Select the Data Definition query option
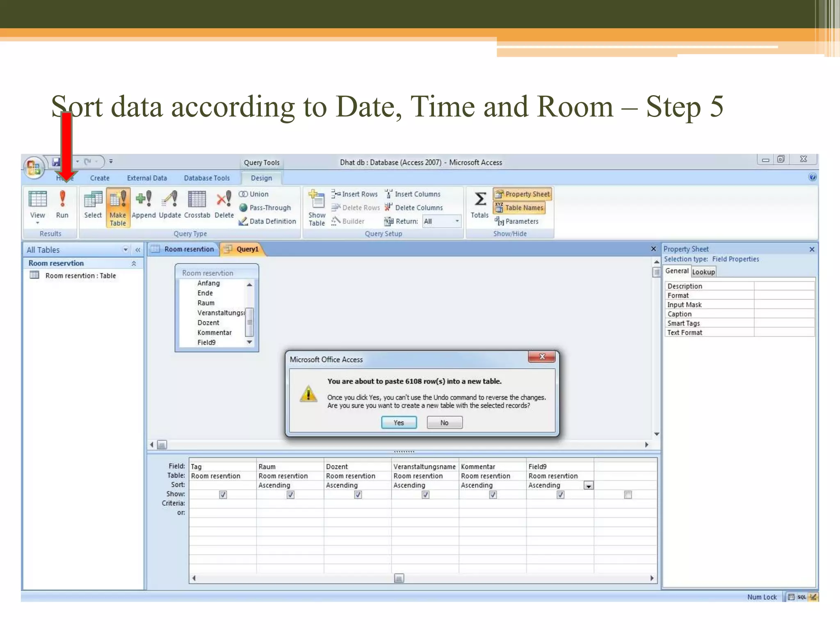 [x=267, y=221]
